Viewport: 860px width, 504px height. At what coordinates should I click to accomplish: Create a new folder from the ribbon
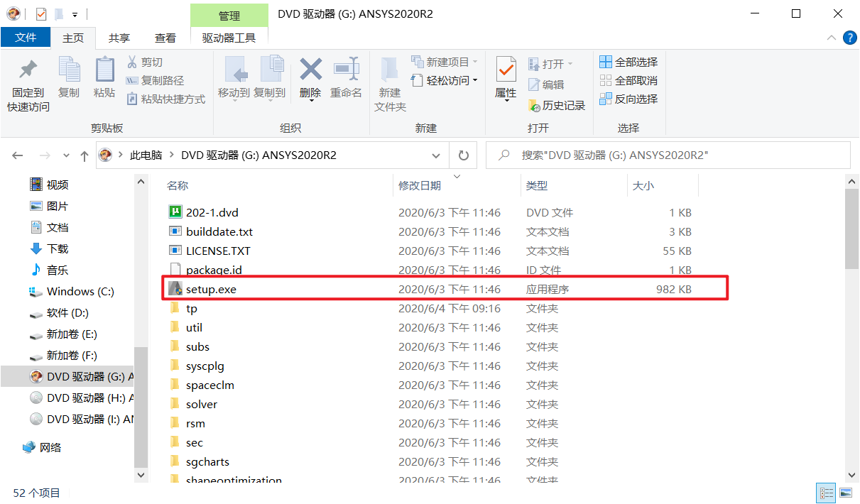390,84
